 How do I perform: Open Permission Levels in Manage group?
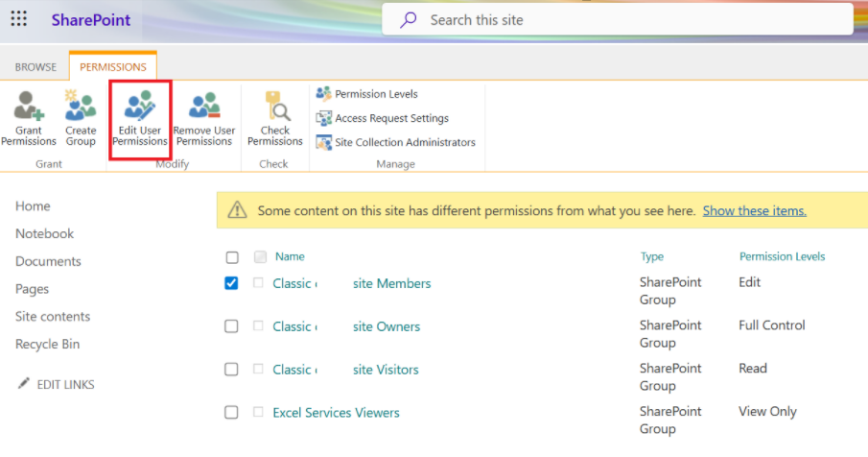pyautogui.click(x=366, y=94)
